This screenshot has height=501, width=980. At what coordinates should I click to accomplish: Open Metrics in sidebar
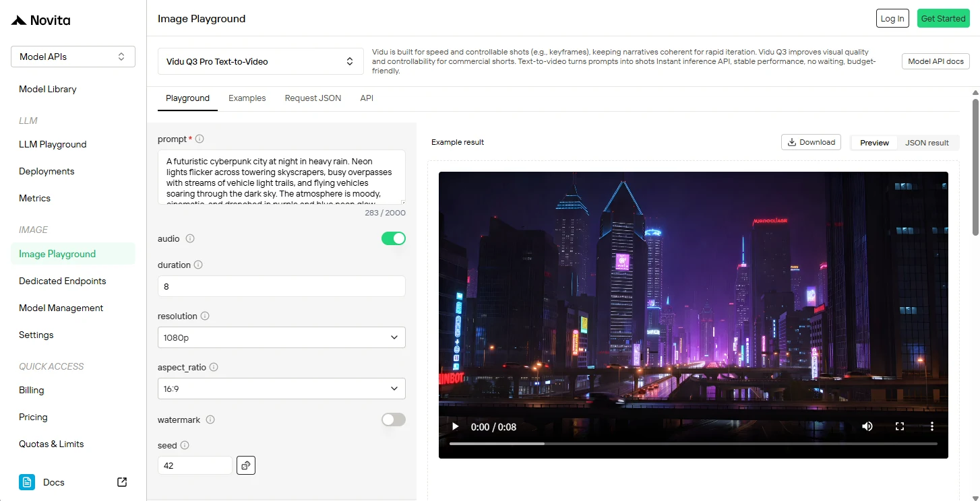34,198
